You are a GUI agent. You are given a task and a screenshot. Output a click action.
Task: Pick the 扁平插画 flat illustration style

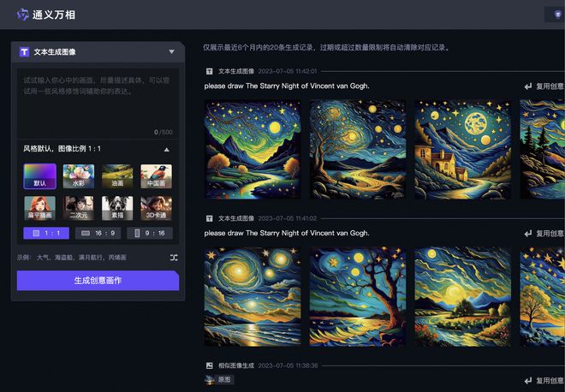pyautogui.click(x=40, y=208)
